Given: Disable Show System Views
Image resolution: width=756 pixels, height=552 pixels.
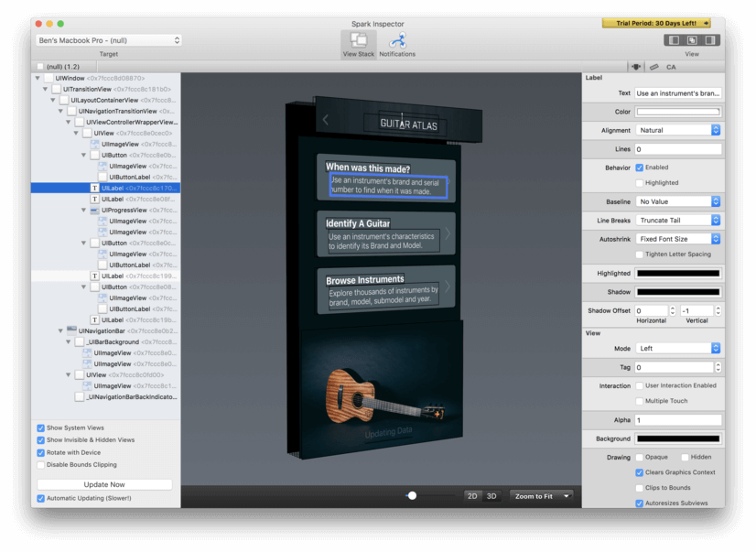Looking at the screenshot, I should pos(41,428).
